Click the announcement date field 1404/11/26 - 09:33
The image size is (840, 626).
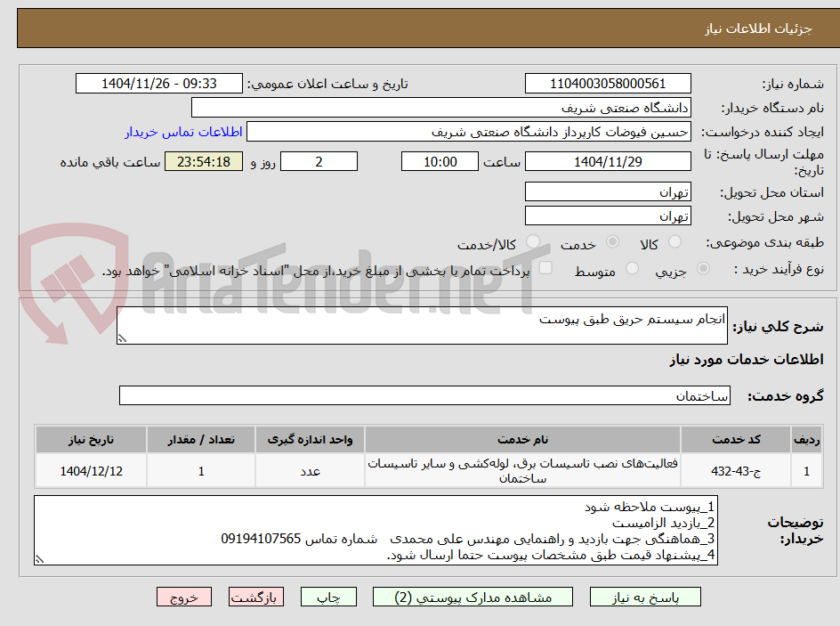pos(159,84)
